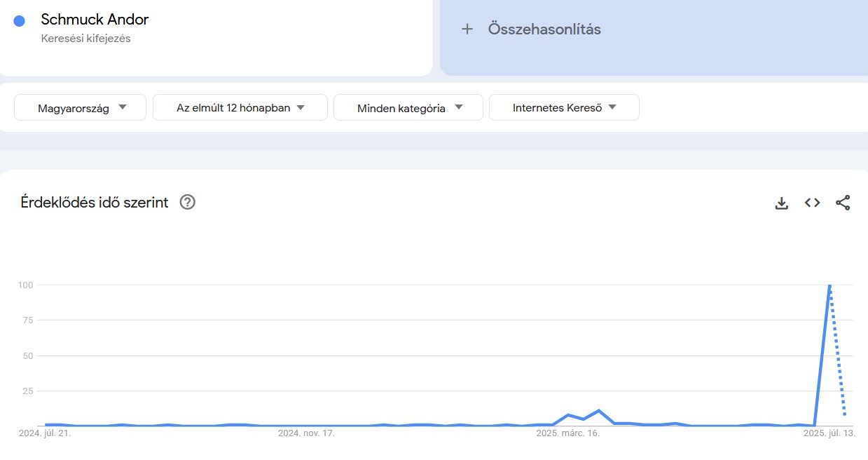Image resolution: width=868 pixels, height=460 pixels.
Task: Open the embed code icon
Action: [812, 203]
